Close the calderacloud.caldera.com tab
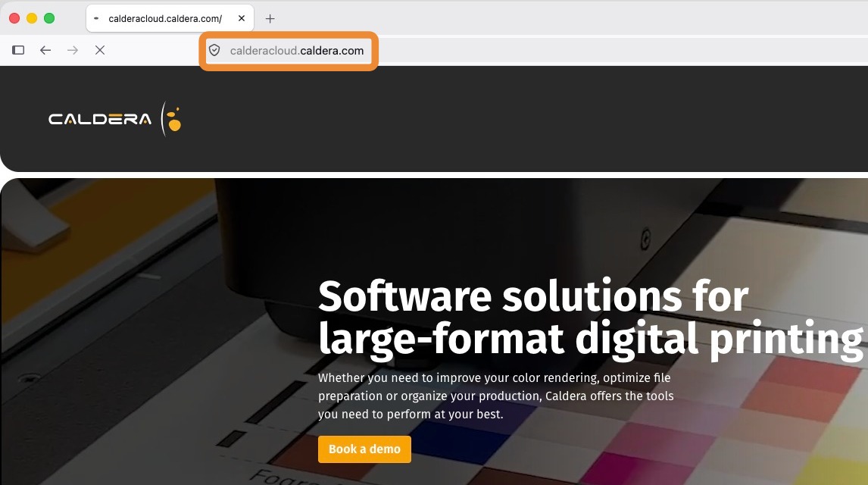 pyautogui.click(x=242, y=18)
